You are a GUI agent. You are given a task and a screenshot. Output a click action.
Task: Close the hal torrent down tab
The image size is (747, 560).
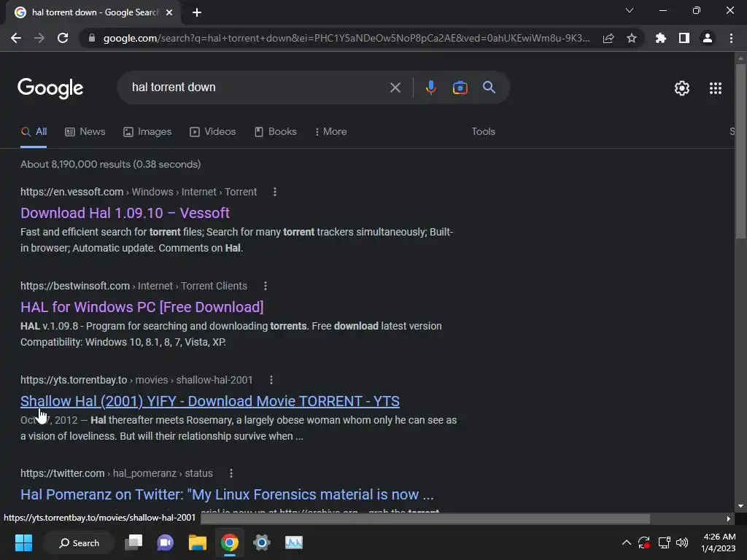[169, 12]
